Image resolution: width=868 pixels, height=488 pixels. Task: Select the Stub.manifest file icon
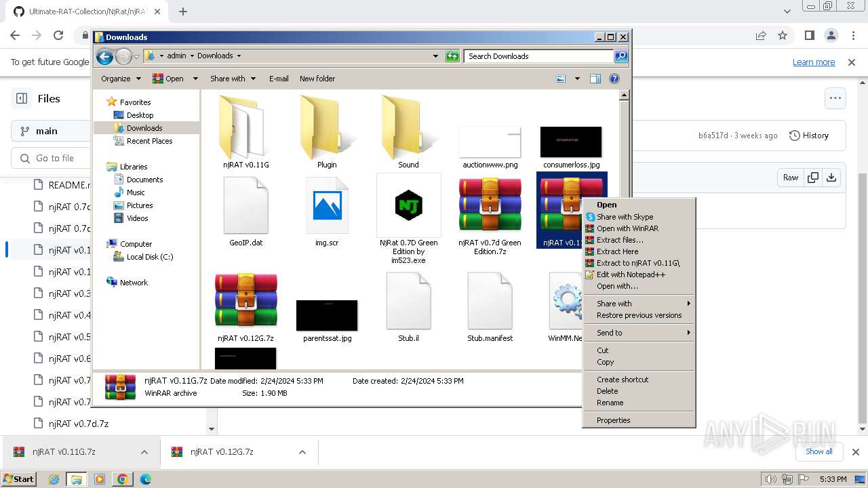490,300
